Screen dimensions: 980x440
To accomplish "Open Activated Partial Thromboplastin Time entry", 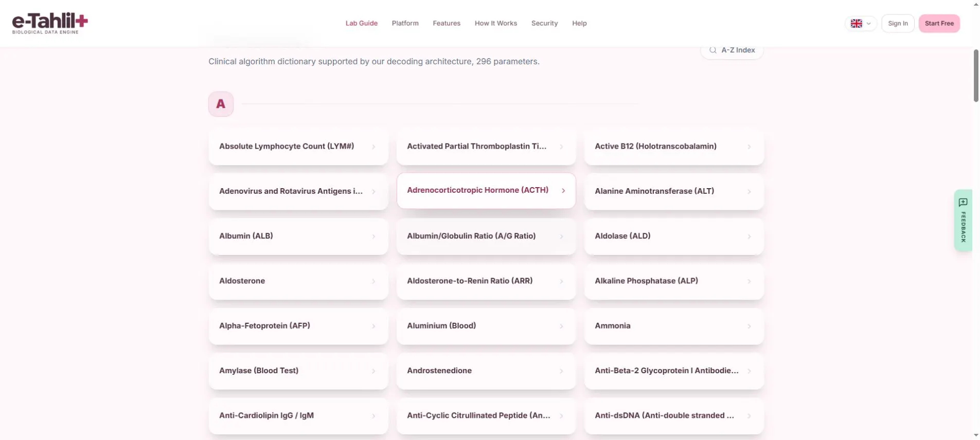I will (486, 146).
